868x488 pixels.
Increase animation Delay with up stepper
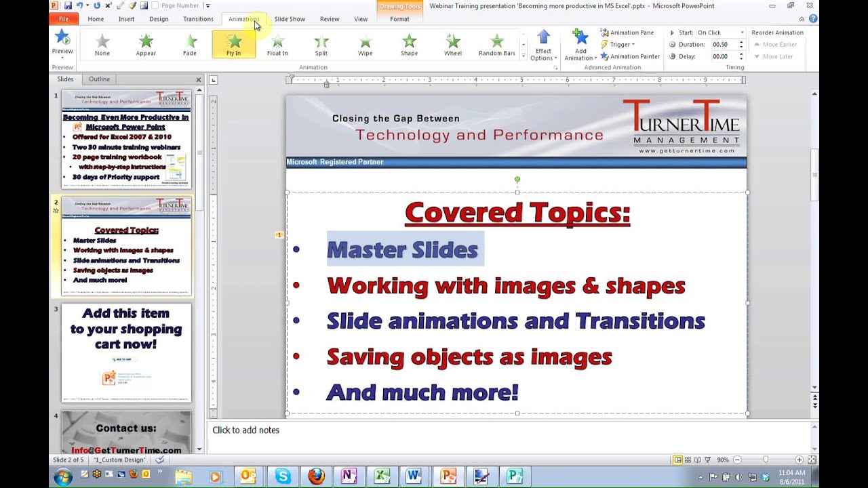tap(741, 54)
